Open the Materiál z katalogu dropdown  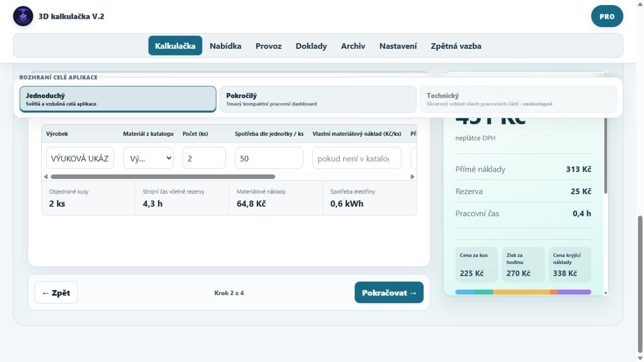148,158
